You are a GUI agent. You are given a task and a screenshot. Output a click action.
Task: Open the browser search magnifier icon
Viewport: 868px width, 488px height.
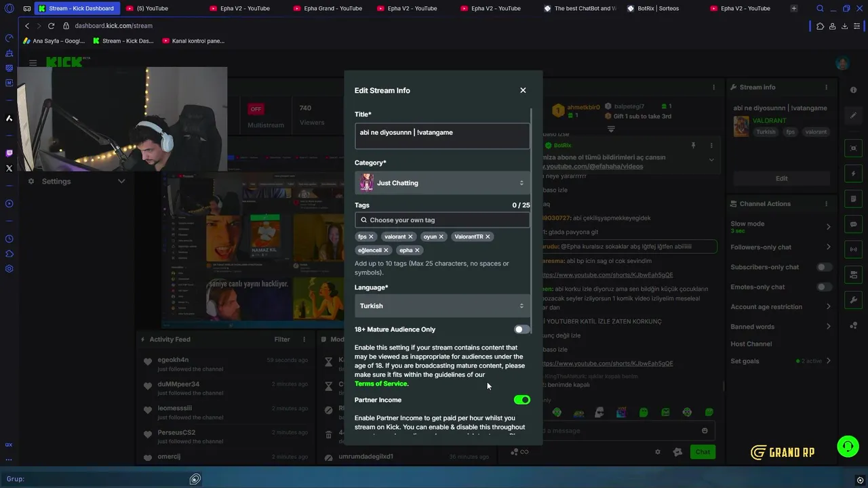click(x=820, y=8)
